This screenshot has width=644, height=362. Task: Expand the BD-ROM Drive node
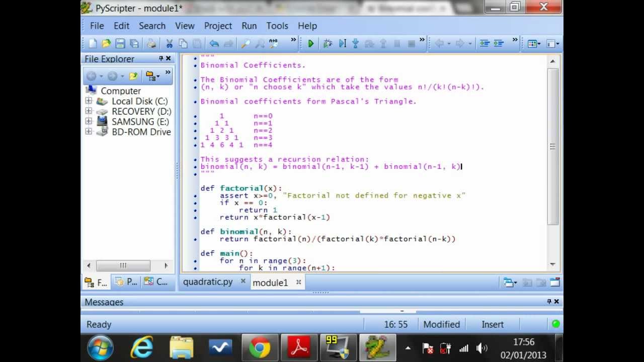[89, 132]
